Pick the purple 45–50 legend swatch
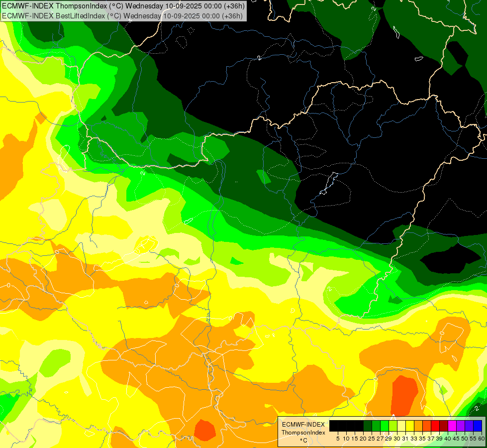Image resolution: width=487 pixels, height=448 pixels. coord(461,426)
